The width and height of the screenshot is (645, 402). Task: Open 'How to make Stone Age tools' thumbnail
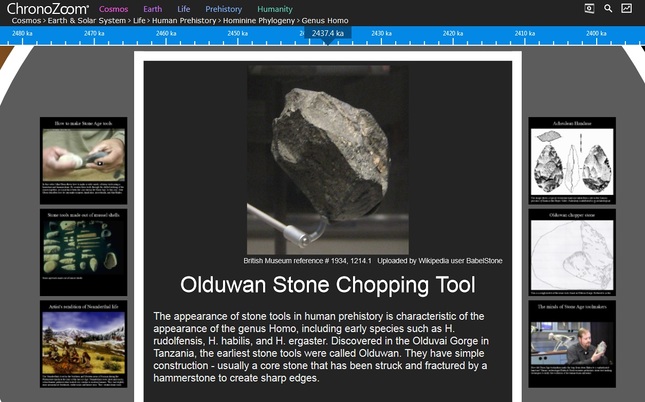pos(84,159)
